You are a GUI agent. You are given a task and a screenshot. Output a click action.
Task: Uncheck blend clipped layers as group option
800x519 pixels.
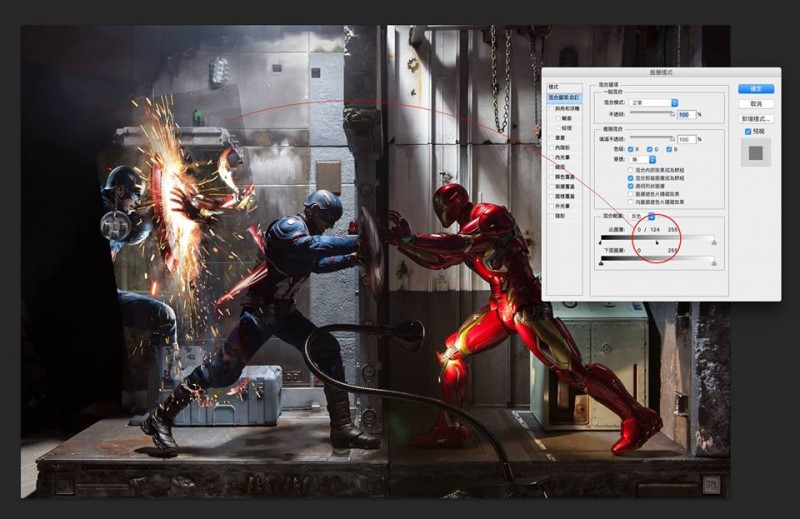pos(631,178)
